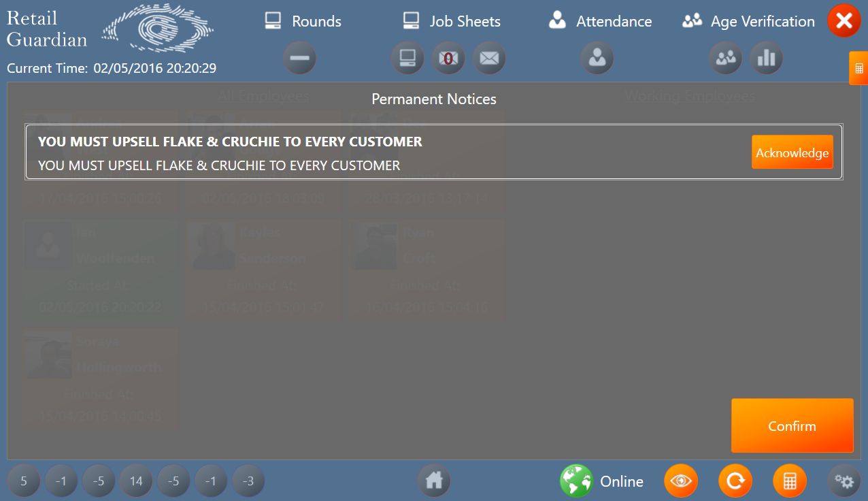Open settings gears icon

(844, 481)
